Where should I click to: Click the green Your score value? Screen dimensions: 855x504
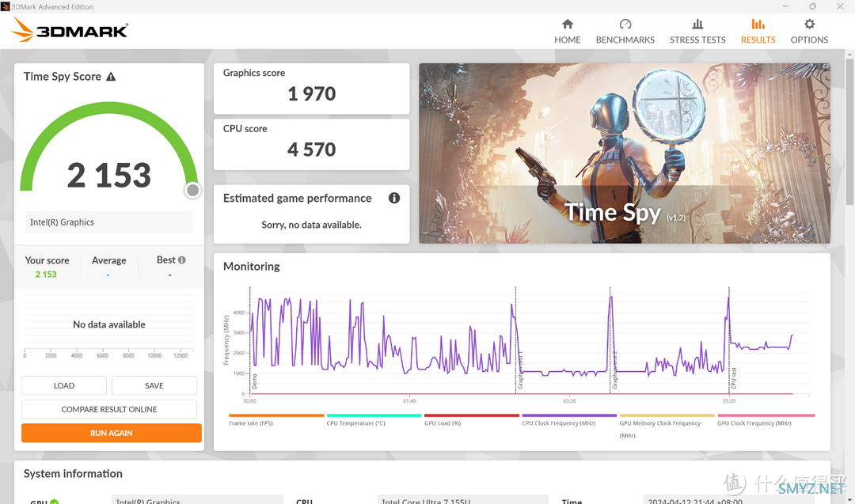[46, 274]
